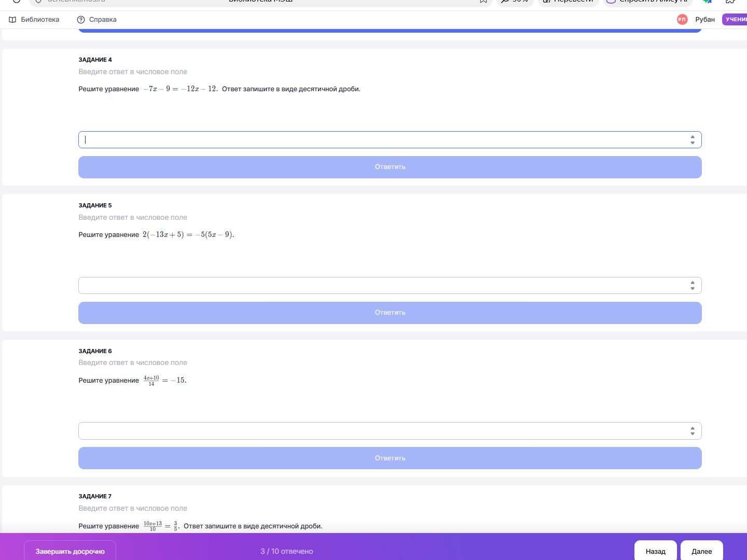Click Введите ответ hint under Задание 6
The image size is (747, 560).
[x=133, y=362]
